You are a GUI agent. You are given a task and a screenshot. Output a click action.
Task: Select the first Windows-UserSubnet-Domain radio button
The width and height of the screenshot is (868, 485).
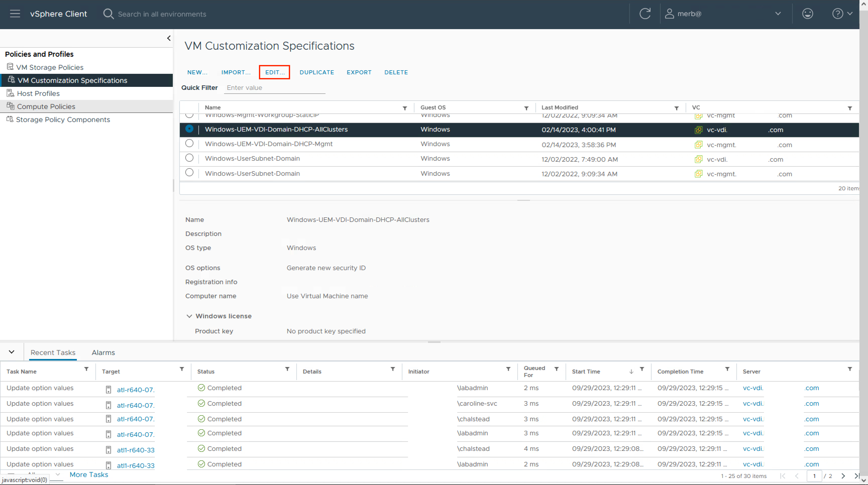(x=189, y=158)
